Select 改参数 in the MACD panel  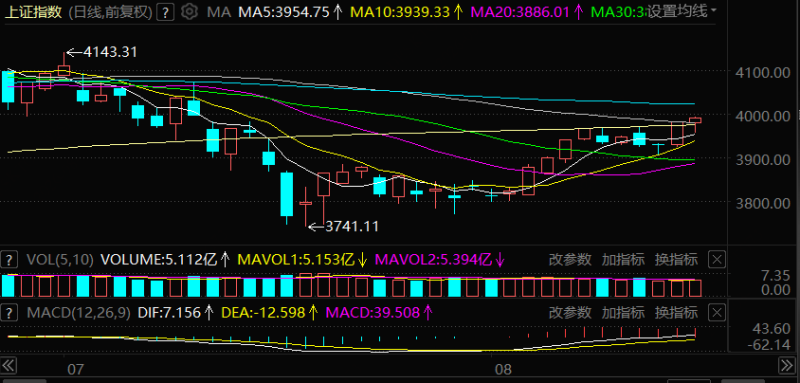coord(570,313)
